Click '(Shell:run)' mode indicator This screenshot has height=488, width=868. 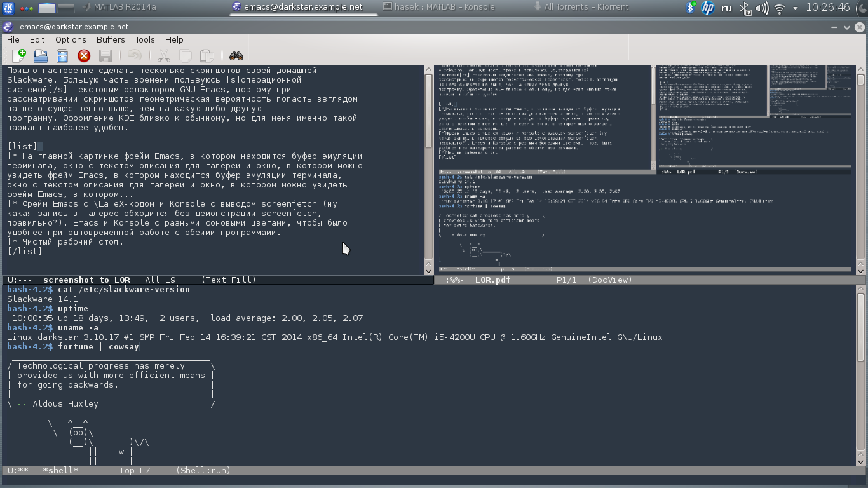(203, 470)
